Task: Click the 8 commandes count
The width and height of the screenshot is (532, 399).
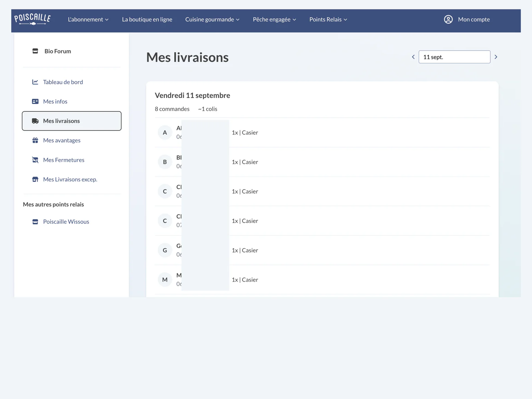Action: (x=172, y=109)
